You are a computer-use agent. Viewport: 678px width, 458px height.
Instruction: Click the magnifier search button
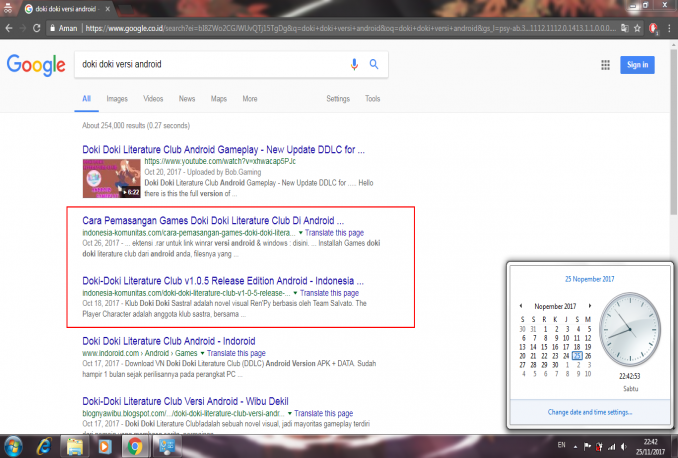[374, 65]
